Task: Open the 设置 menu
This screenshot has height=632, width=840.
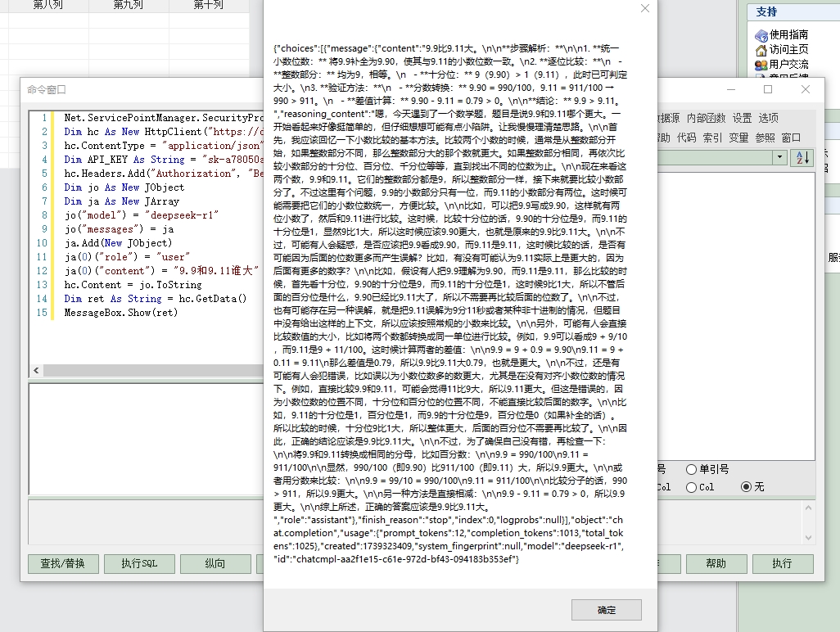Action: click(x=742, y=118)
